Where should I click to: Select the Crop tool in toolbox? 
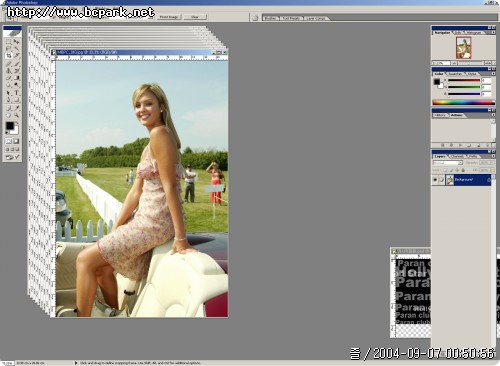(x=9, y=56)
